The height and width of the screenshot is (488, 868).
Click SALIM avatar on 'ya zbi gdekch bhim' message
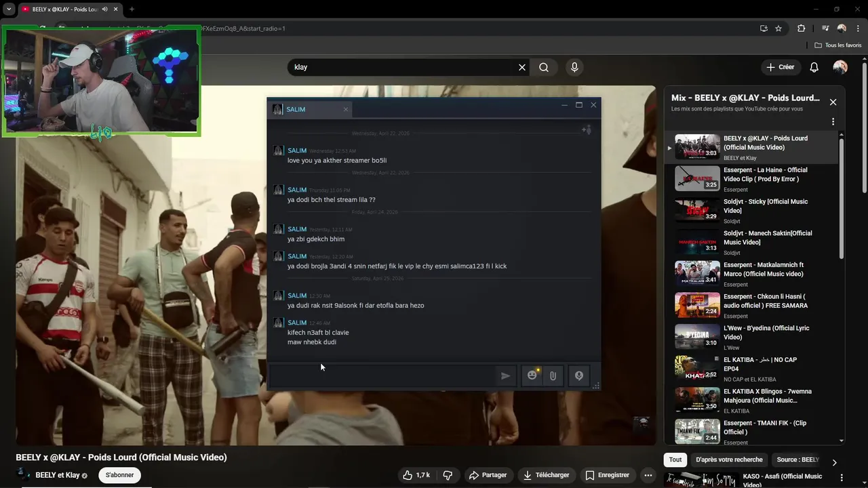tap(278, 229)
